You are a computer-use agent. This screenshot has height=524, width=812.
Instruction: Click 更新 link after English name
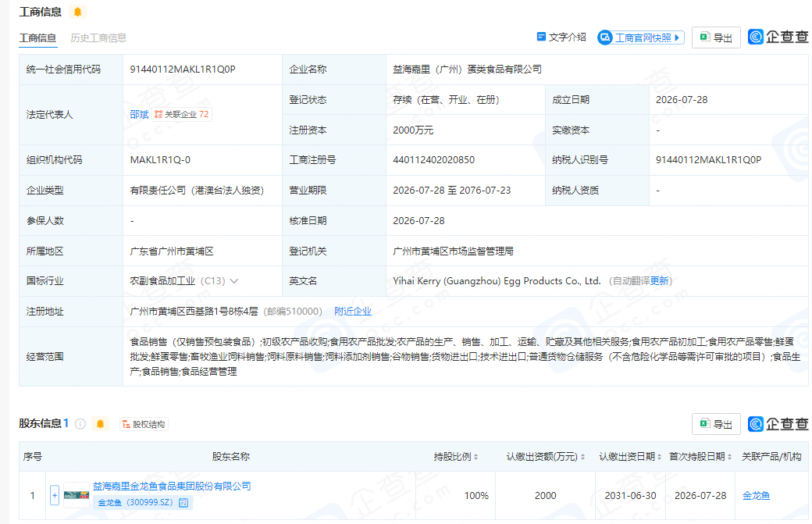[x=659, y=281]
